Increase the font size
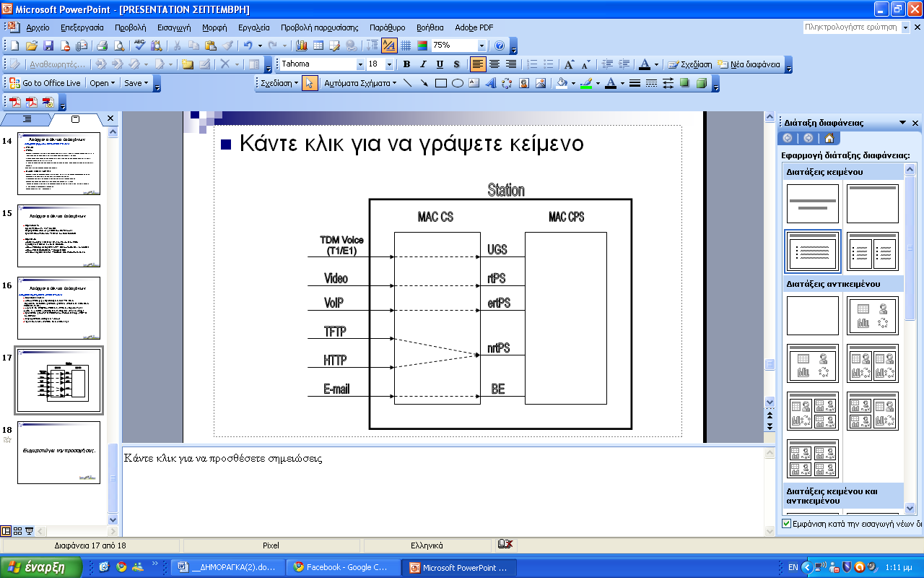This screenshot has width=924, height=578. 570,64
